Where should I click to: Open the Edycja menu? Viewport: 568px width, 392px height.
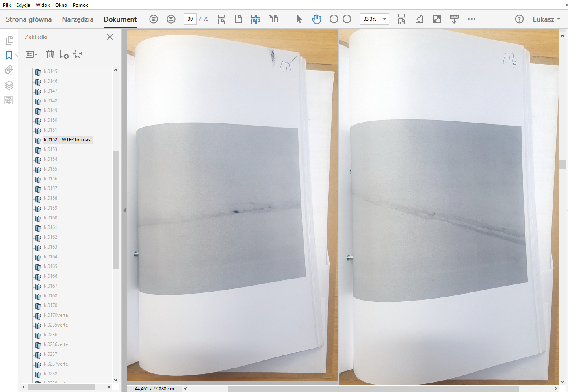tap(23, 5)
